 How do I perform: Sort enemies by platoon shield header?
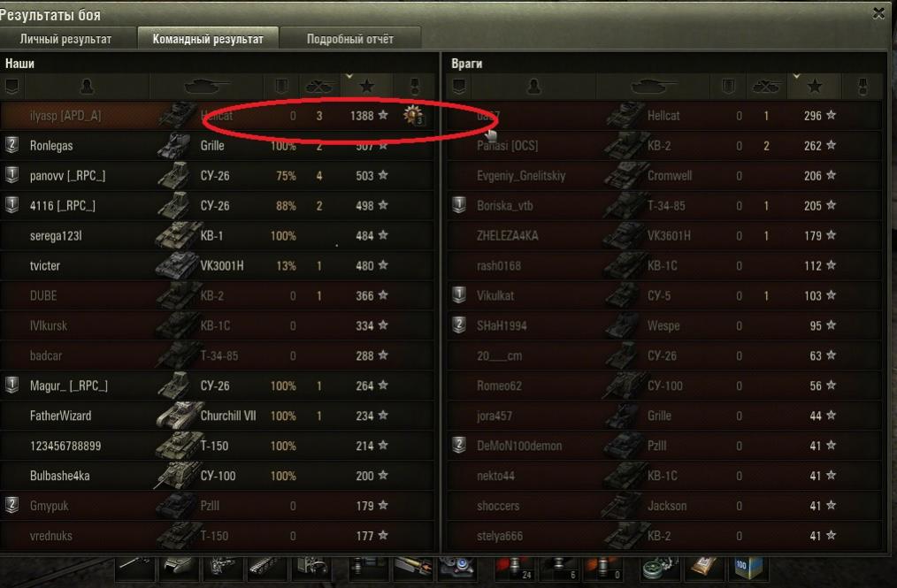(459, 87)
